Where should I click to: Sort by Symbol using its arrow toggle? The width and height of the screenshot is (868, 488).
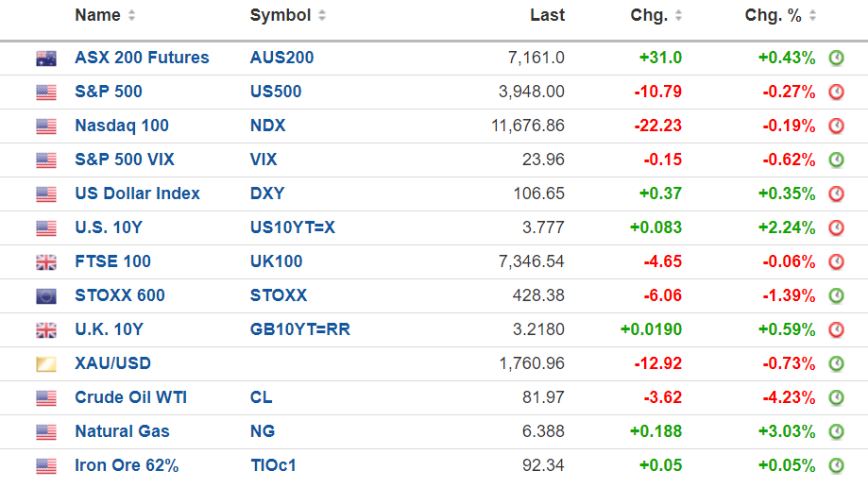322,15
